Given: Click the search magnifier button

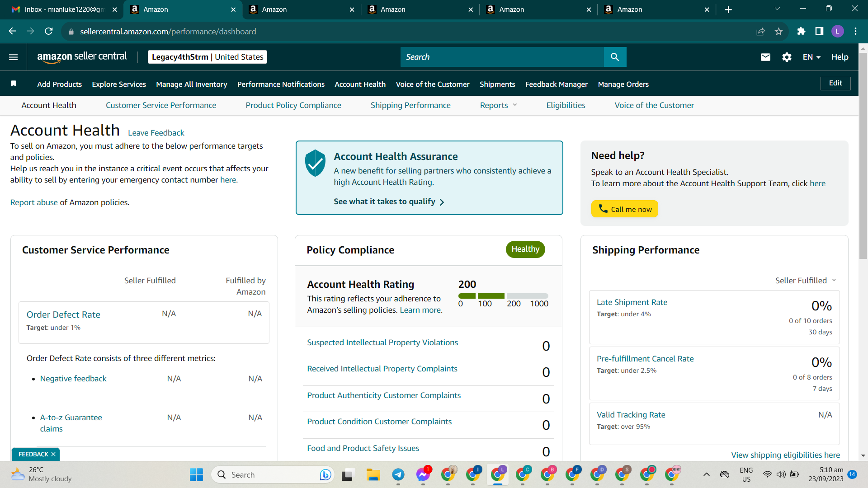Looking at the screenshot, I should click(x=615, y=57).
